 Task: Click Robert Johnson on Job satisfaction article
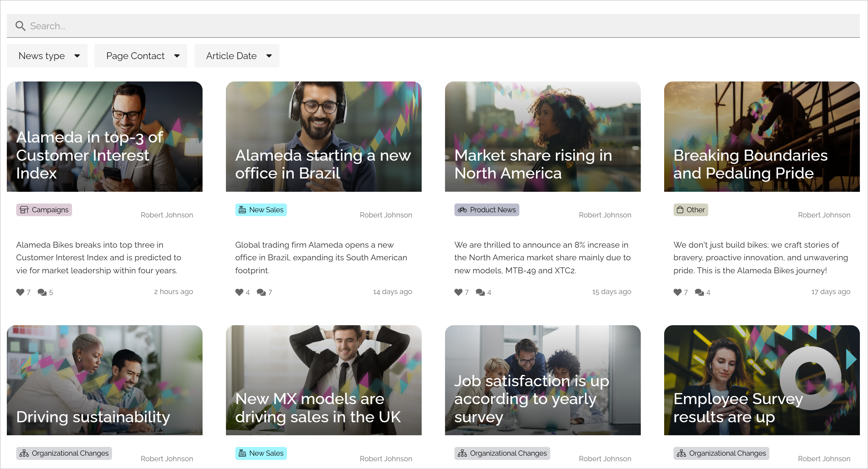pyautogui.click(x=605, y=459)
